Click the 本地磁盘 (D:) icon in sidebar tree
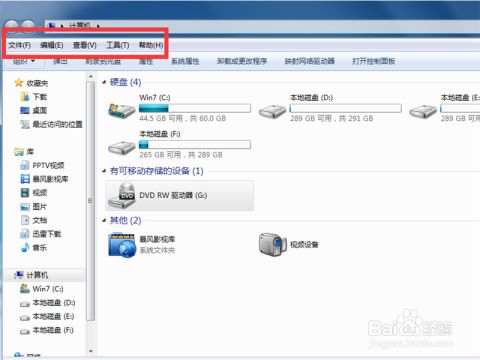The height and width of the screenshot is (360, 480). coord(25,304)
